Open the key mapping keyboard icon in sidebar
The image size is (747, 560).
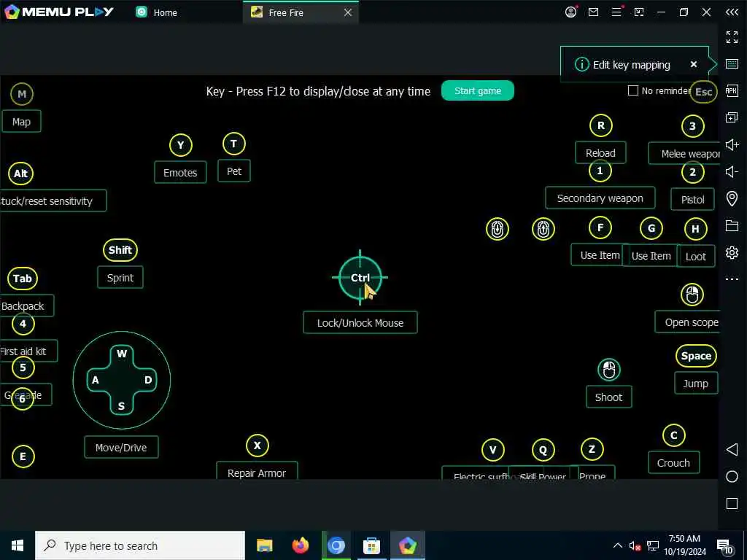point(732,64)
